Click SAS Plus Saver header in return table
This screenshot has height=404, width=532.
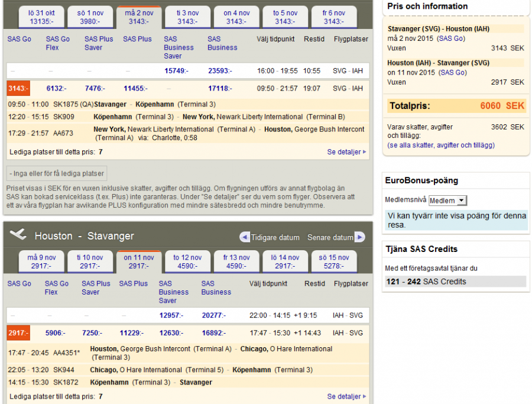96,287
